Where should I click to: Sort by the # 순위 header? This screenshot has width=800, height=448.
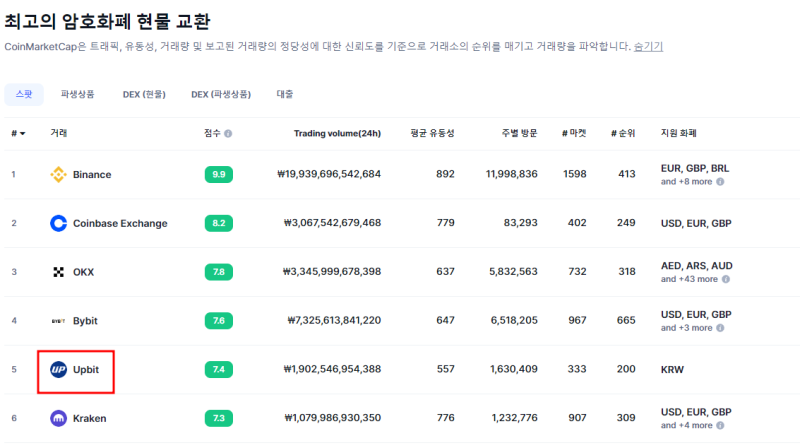coord(623,133)
